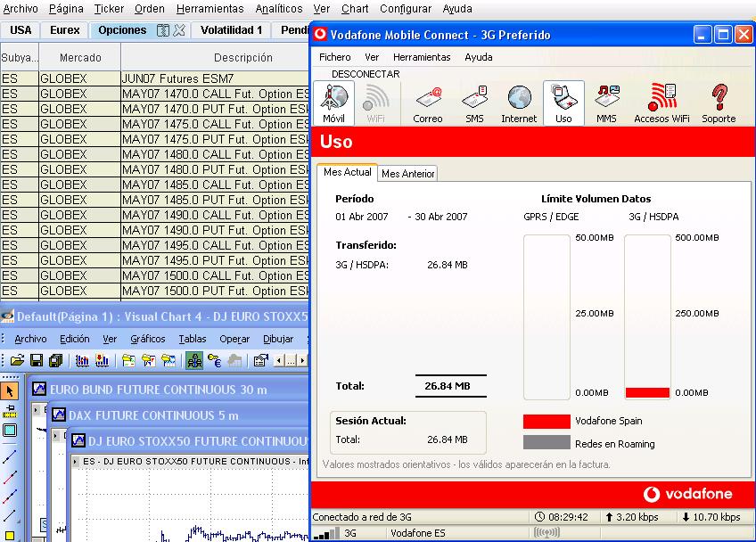The width and height of the screenshot is (756, 542).
Task: Open the Correo mail icon in Vodafone
Action: click(x=428, y=100)
